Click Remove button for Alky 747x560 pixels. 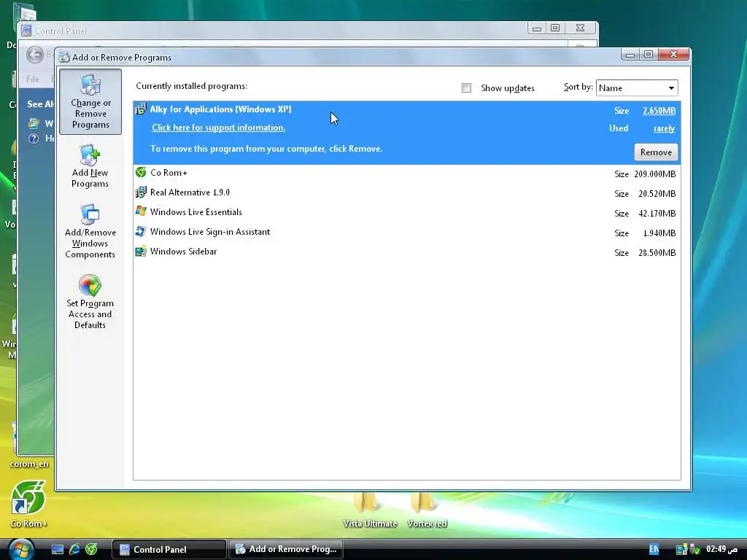click(x=656, y=152)
